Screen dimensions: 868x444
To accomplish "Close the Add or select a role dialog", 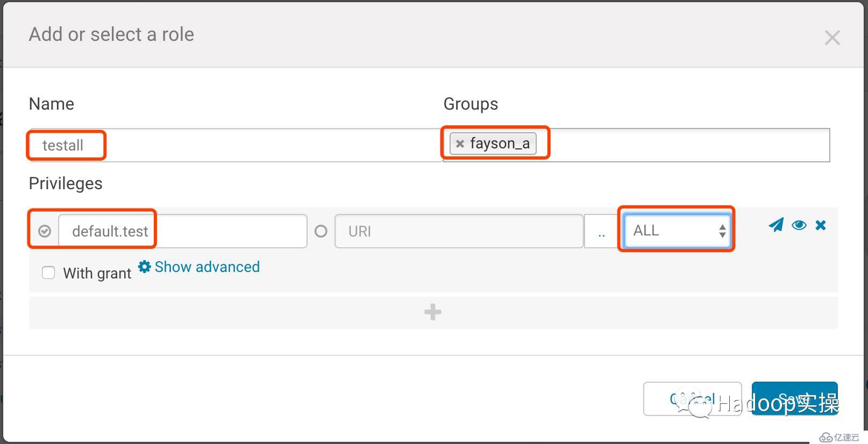I will [x=832, y=38].
